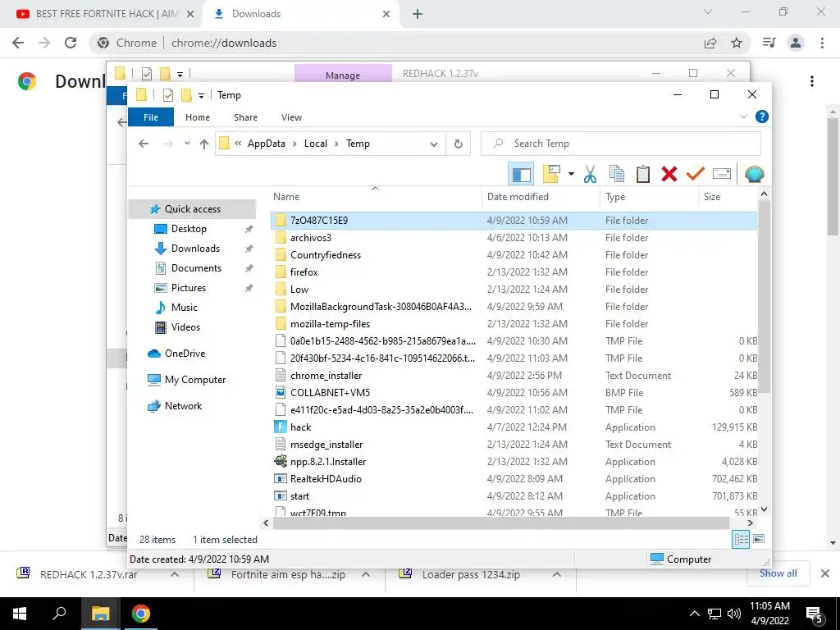Open the Share ribbon tab
840x630 pixels.
pos(245,116)
